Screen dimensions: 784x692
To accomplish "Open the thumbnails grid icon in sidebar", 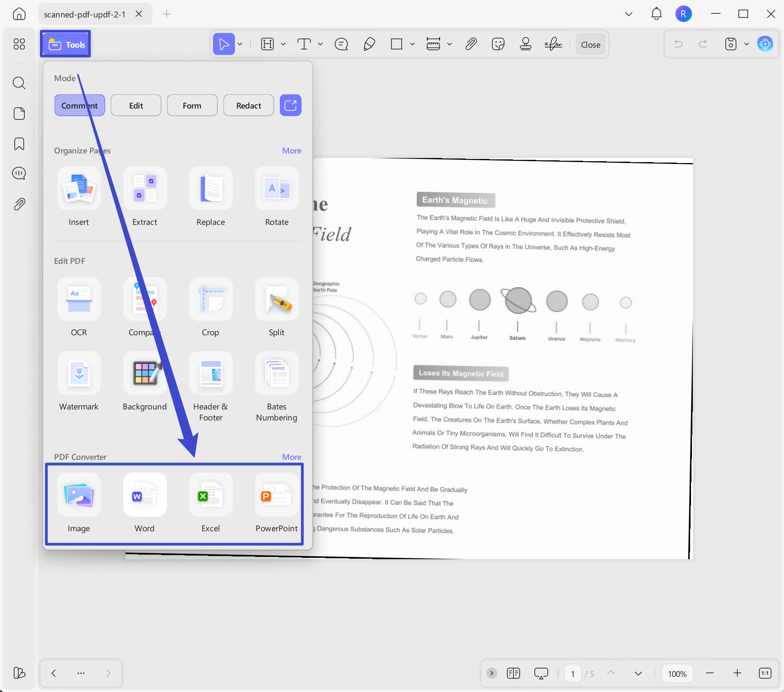I will [19, 44].
